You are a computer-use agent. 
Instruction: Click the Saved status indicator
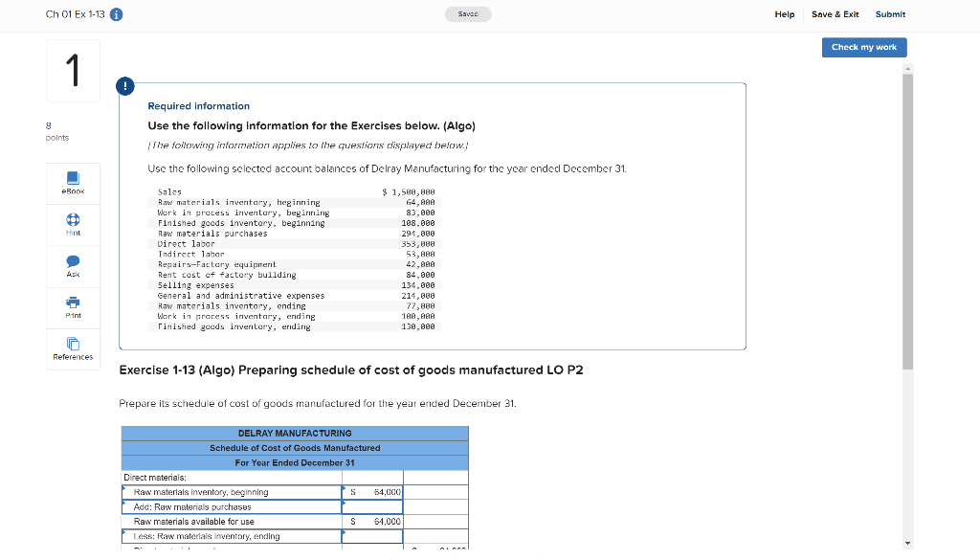(468, 14)
